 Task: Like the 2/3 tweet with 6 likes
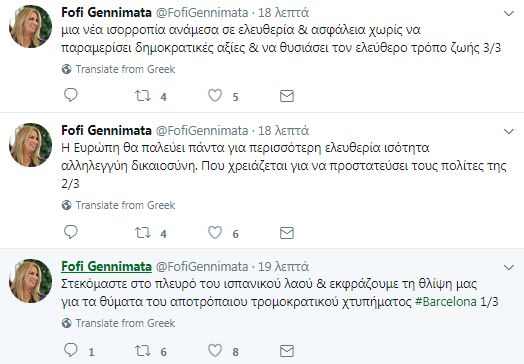[215, 232]
